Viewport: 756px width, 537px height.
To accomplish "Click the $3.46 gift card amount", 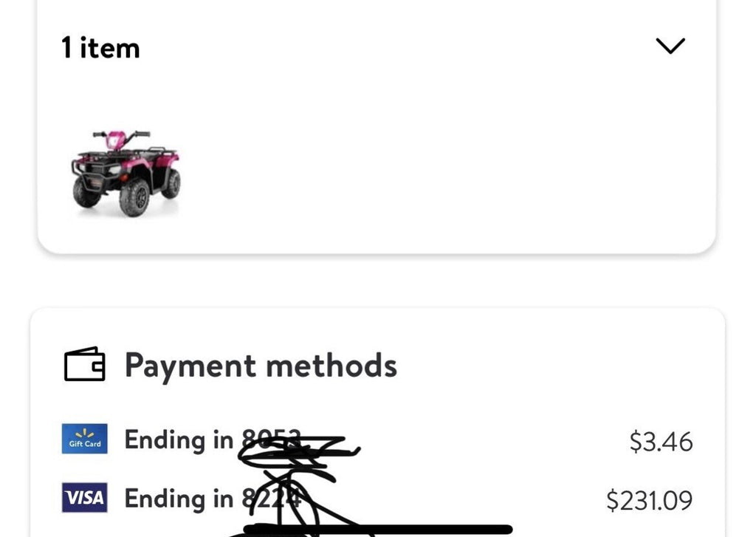I will (x=661, y=442).
